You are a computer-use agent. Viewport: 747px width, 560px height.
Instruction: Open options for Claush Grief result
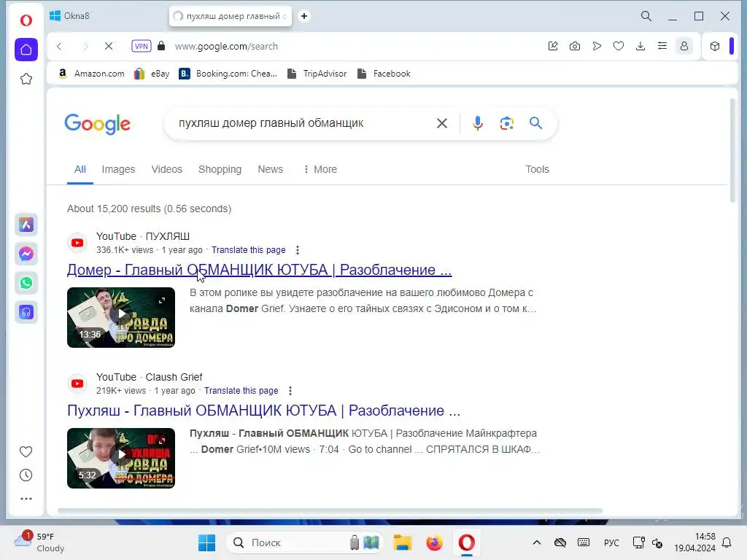pos(290,391)
